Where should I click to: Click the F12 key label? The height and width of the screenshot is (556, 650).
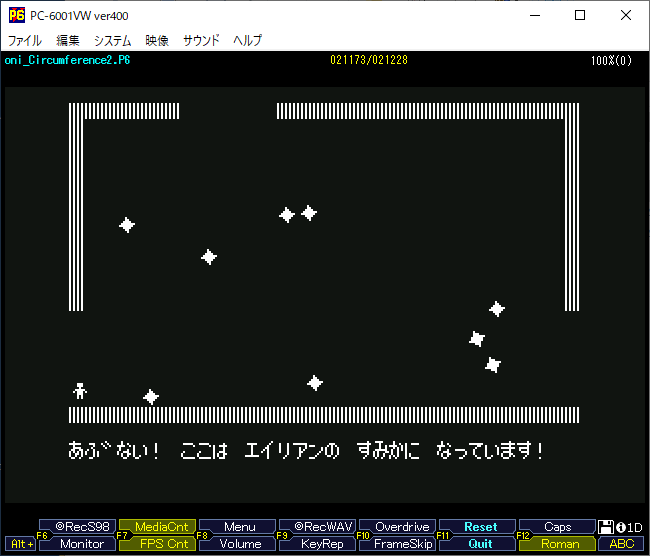523,535
